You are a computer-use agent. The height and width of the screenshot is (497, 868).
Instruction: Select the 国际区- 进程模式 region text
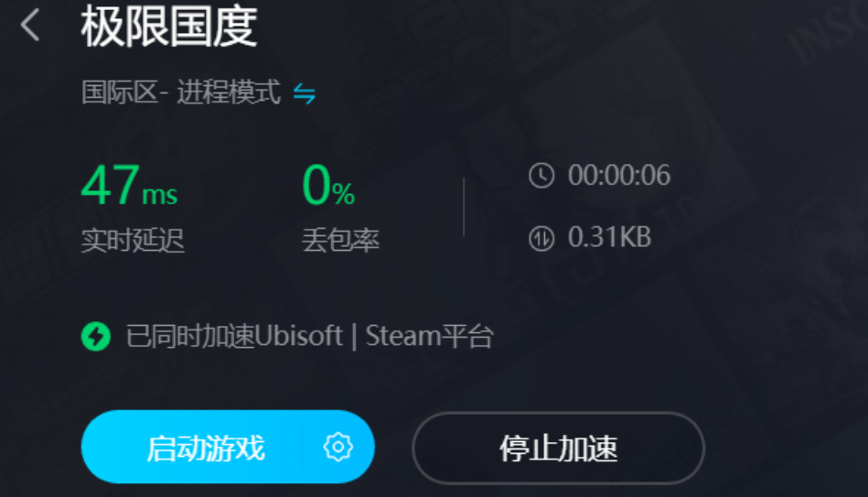pos(181,92)
